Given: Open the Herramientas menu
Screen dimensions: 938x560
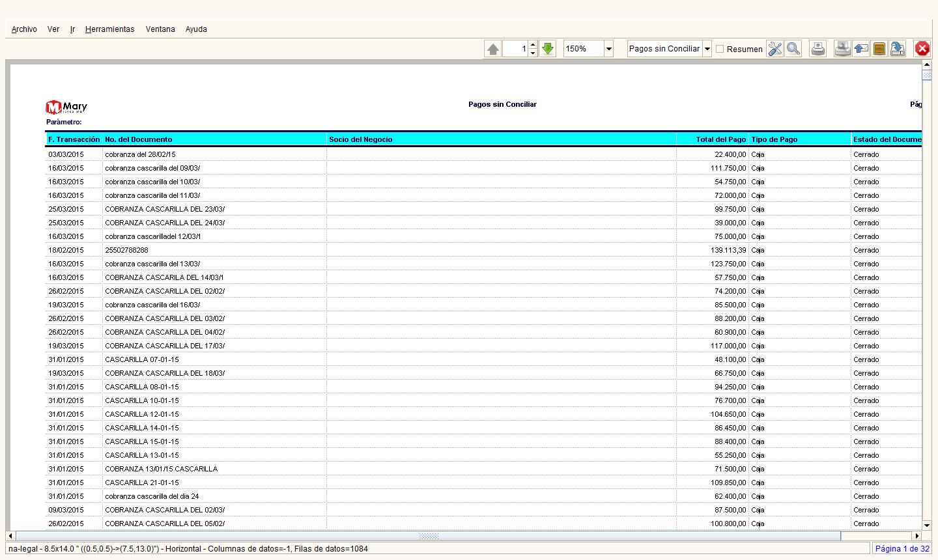Looking at the screenshot, I should point(109,29).
